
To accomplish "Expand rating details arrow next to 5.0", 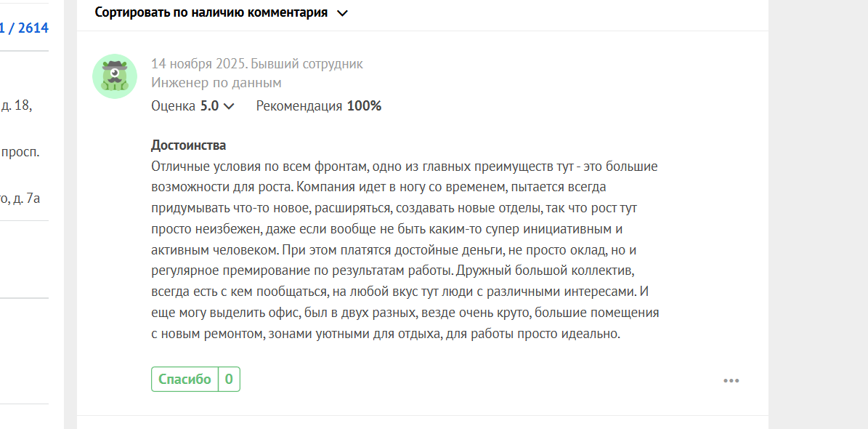I will pyautogui.click(x=230, y=106).
